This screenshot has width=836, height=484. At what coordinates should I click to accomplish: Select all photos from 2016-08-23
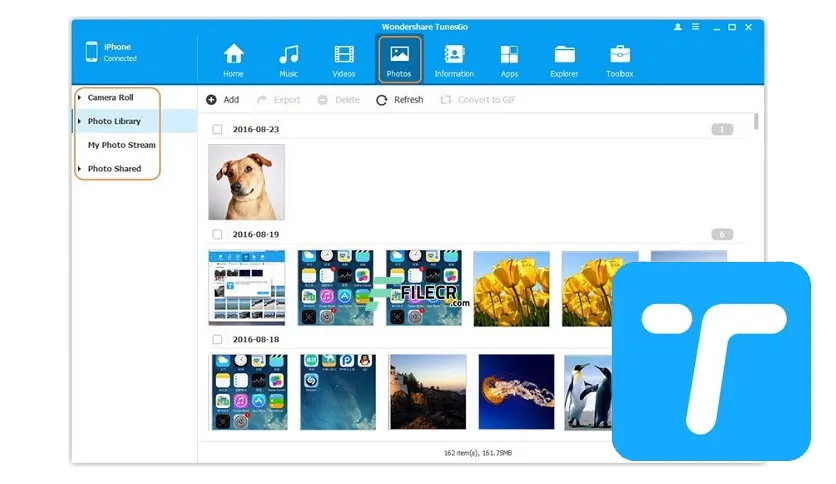click(217, 129)
